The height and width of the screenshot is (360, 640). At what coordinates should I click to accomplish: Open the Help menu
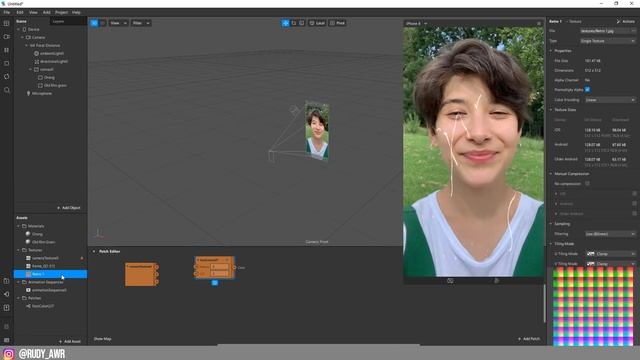76,12
